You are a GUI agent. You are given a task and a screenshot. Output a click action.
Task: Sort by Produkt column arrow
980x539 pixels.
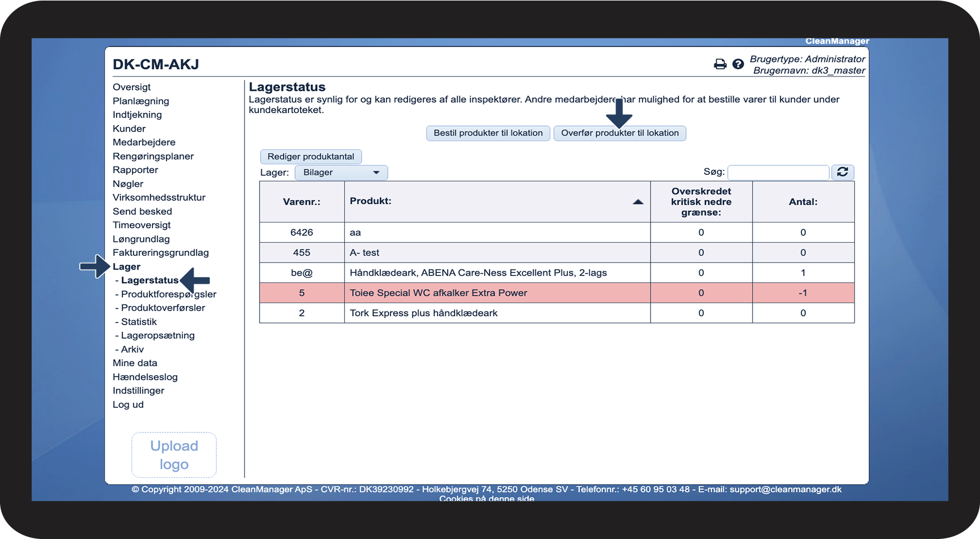pyautogui.click(x=638, y=202)
